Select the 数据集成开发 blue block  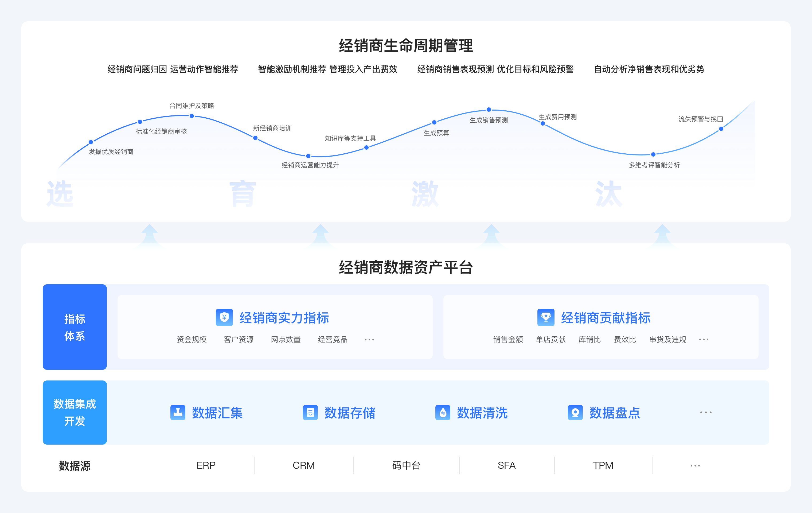(x=75, y=412)
